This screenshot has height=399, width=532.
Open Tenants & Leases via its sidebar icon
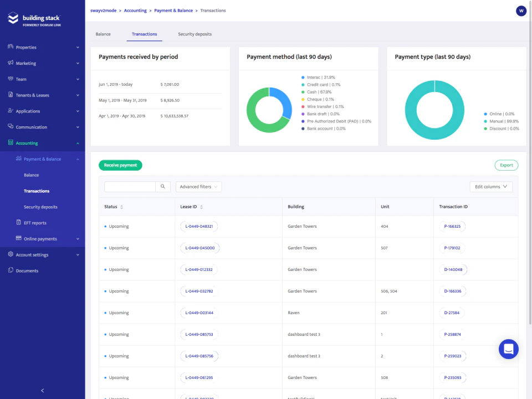point(9,95)
